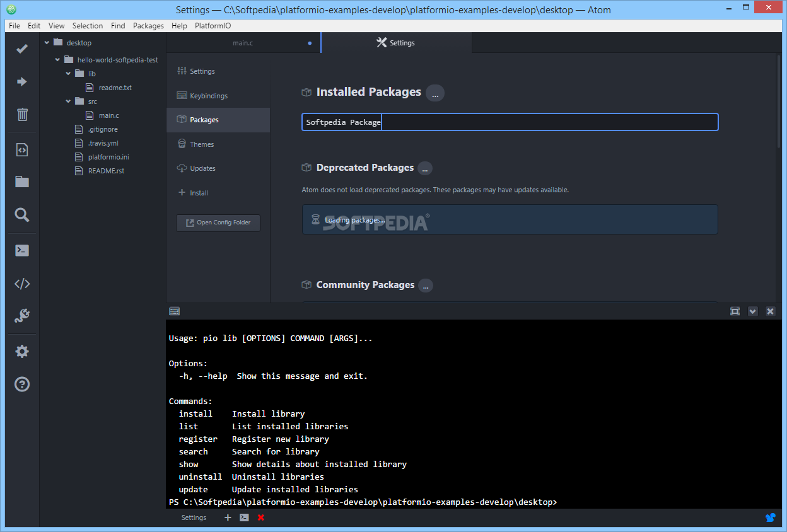The image size is (787, 532).
Task: Maximize the terminal panel with fullscreen icon
Action: coord(735,311)
